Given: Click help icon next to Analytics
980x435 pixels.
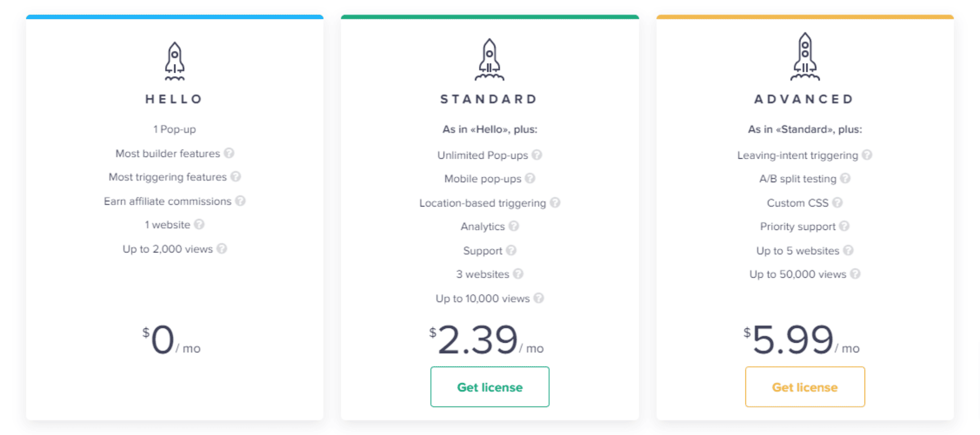Looking at the screenshot, I should [513, 226].
